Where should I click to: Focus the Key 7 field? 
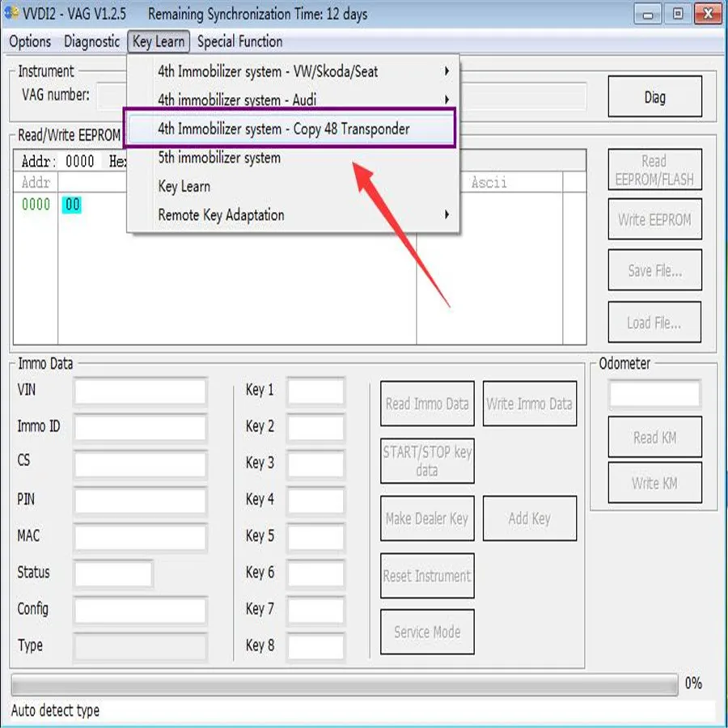point(315,610)
